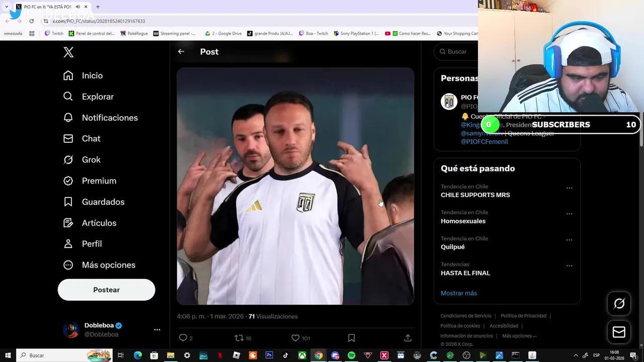Open options for CHILE SUPPORTS MRS trend
The height and width of the screenshot is (362, 644).
click(x=569, y=188)
